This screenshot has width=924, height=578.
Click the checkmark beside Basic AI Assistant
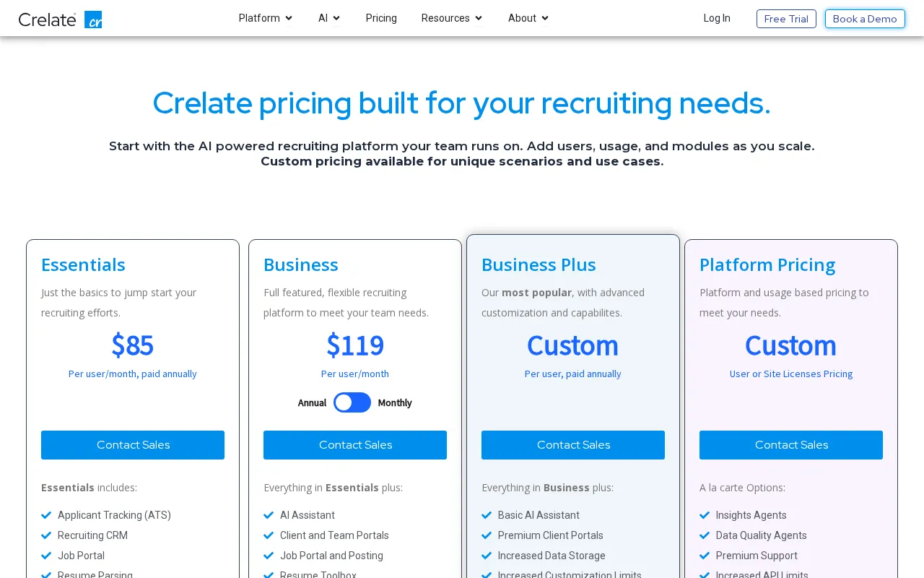[x=487, y=515]
